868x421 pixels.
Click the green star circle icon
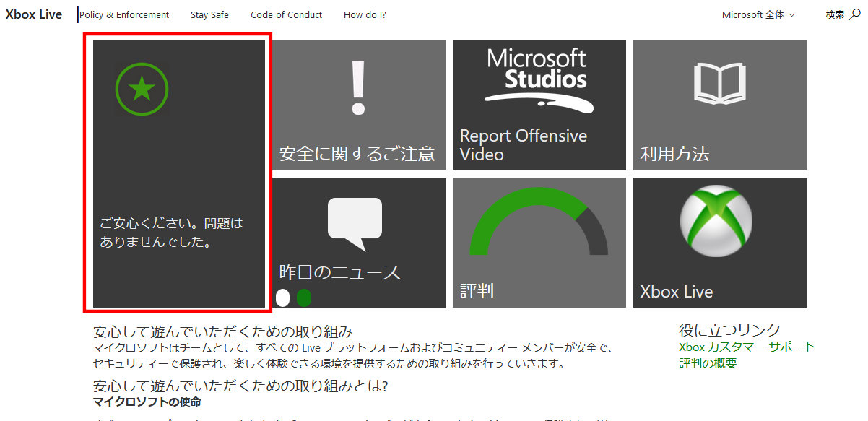pyautogui.click(x=142, y=89)
